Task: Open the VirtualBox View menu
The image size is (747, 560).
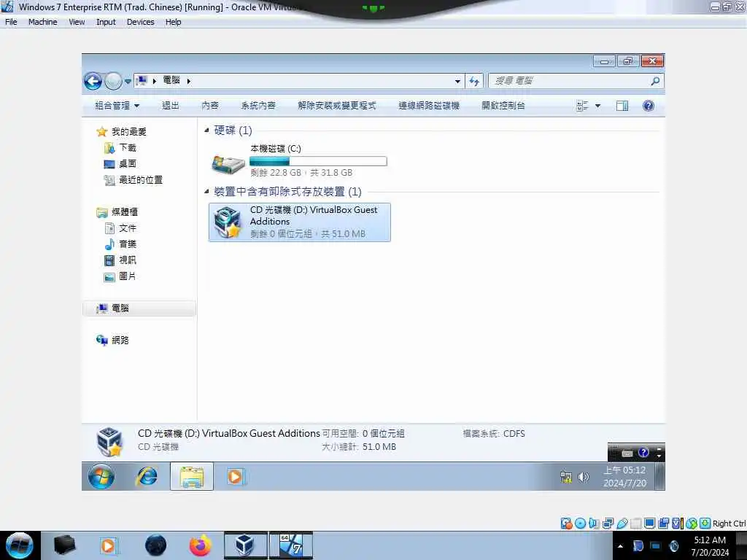Action: click(x=77, y=22)
